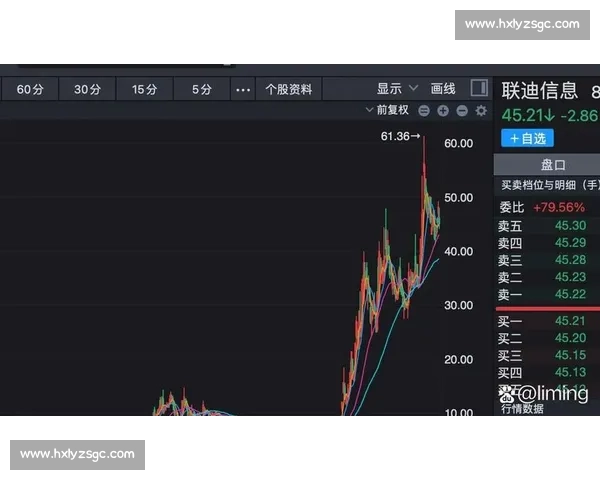Click the 行情数据 label
The height and width of the screenshot is (480, 600).
[x=522, y=409]
